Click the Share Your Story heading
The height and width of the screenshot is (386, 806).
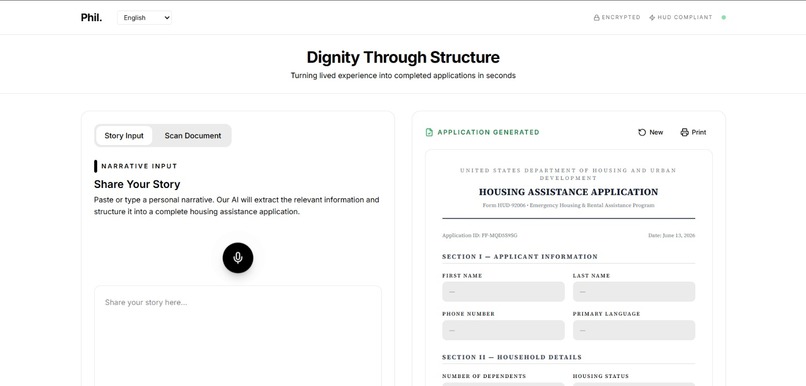[137, 184]
